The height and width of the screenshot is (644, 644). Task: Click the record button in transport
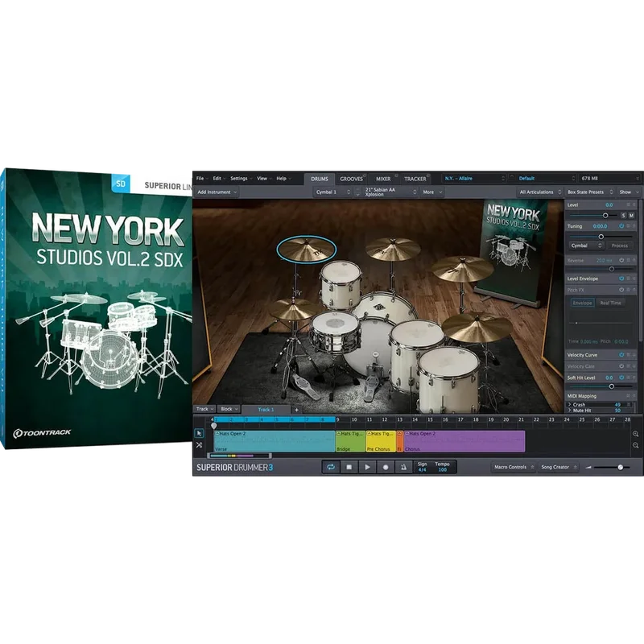point(386,467)
